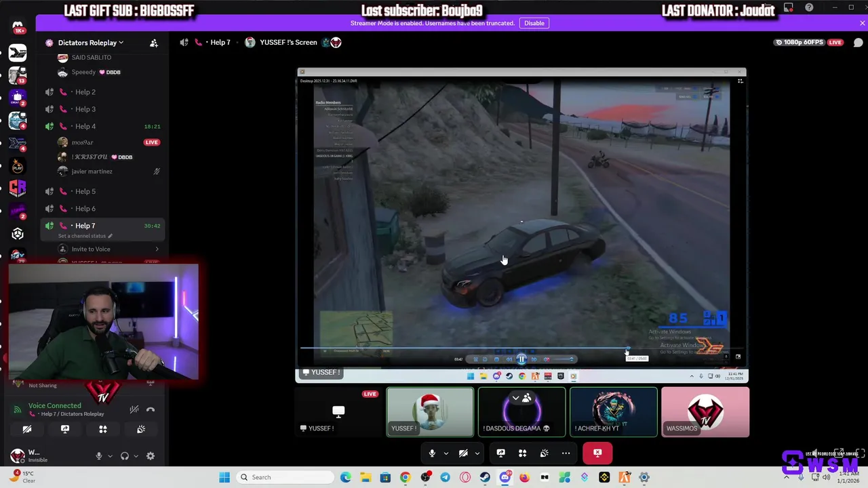
Task: Open Firefox from the taskbar
Action: point(525,477)
